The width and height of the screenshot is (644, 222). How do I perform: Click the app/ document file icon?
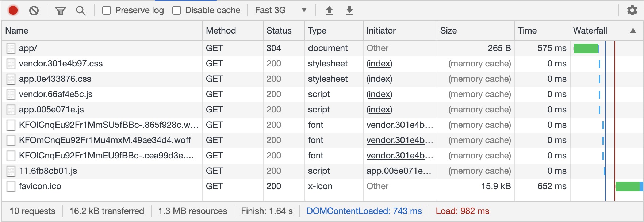11,48
